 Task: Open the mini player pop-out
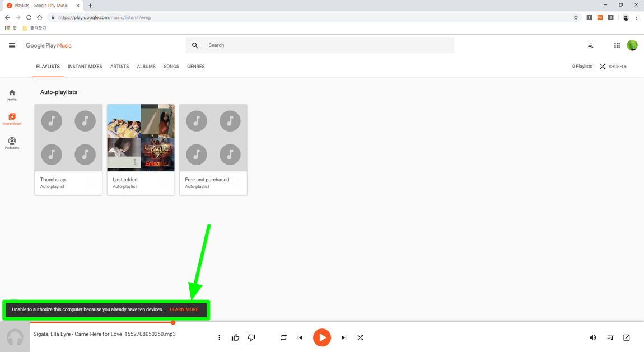pos(626,337)
